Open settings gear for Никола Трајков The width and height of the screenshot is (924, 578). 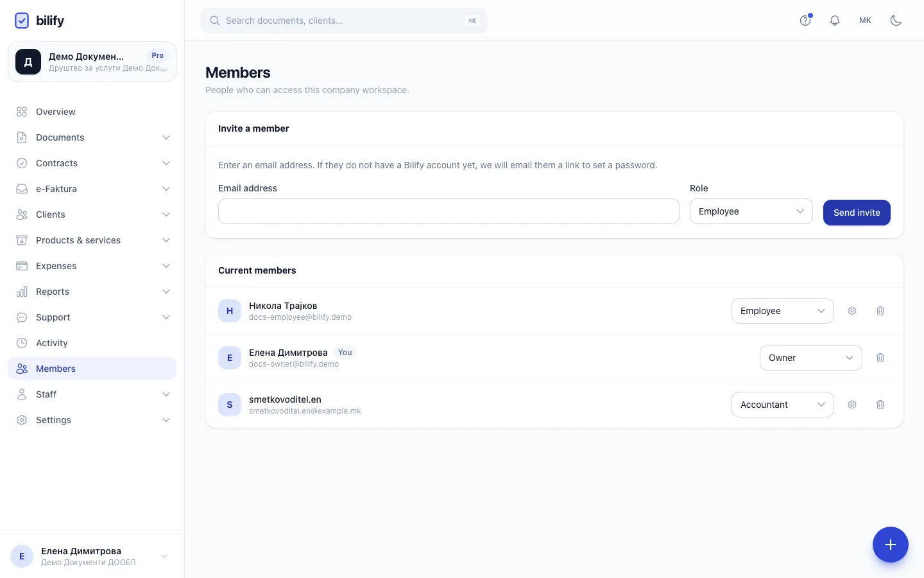[852, 311]
